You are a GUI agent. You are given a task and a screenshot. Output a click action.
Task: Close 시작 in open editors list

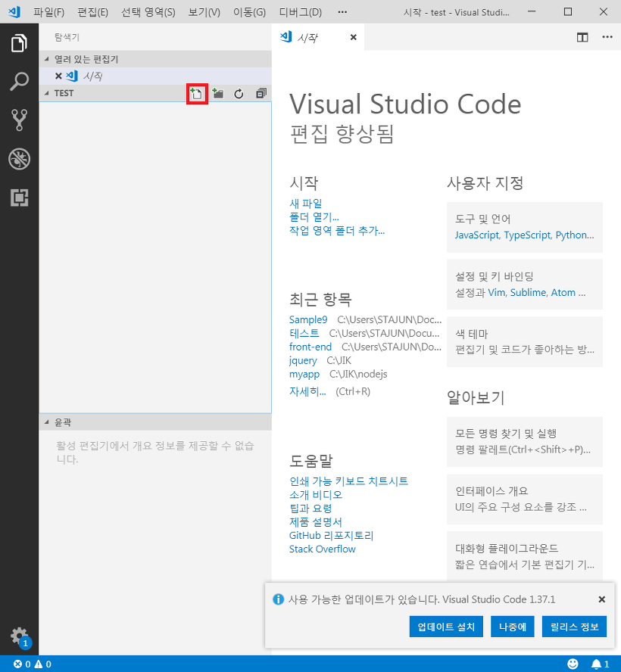pyautogui.click(x=59, y=76)
